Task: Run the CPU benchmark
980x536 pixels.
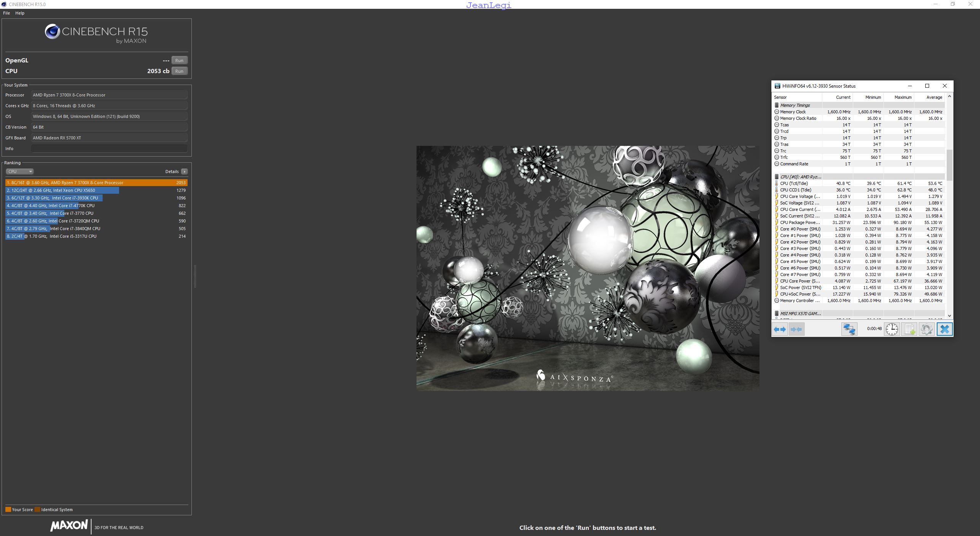Action: point(179,71)
